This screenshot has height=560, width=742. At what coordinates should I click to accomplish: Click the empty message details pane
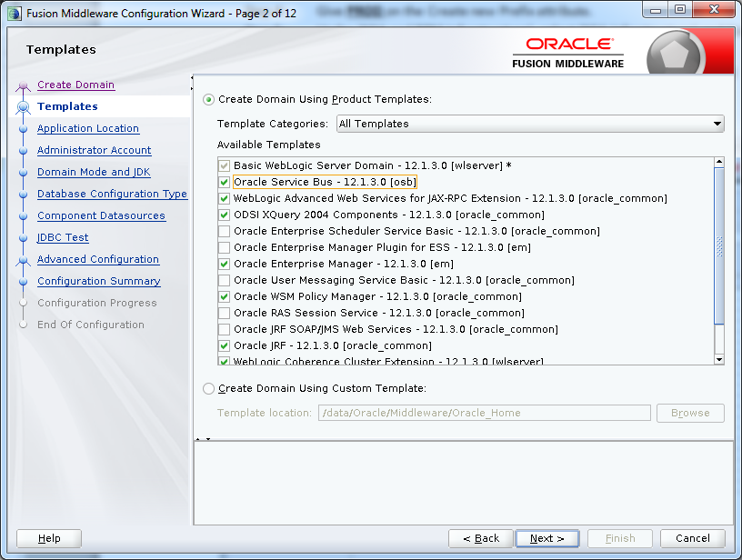pos(464,483)
